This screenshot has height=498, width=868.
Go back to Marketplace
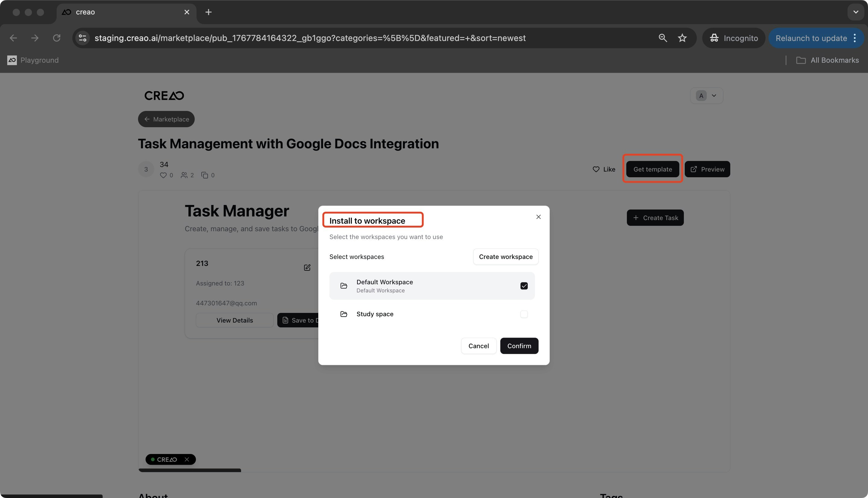point(166,119)
